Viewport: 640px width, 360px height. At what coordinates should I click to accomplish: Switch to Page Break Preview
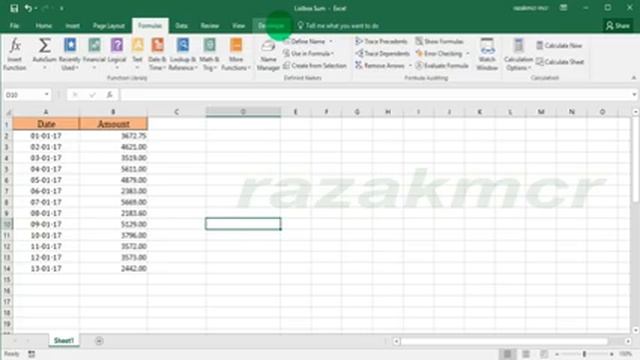544,354
